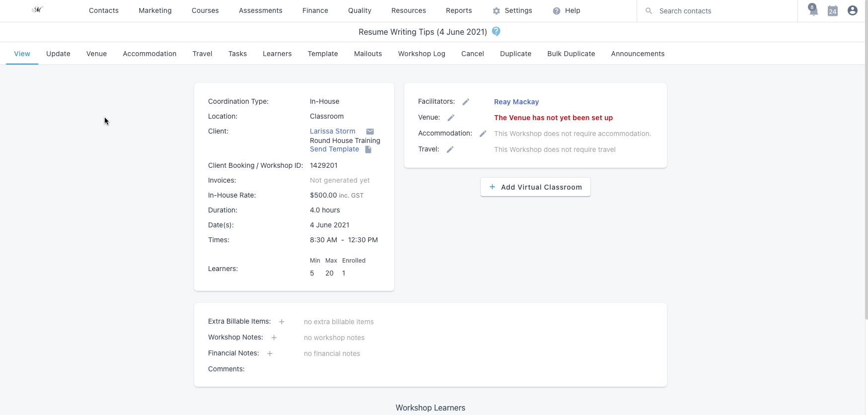
Task: Click the email envelope icon next to Larissa Storm
Action: pyautogui.click(x=370, y=132)
